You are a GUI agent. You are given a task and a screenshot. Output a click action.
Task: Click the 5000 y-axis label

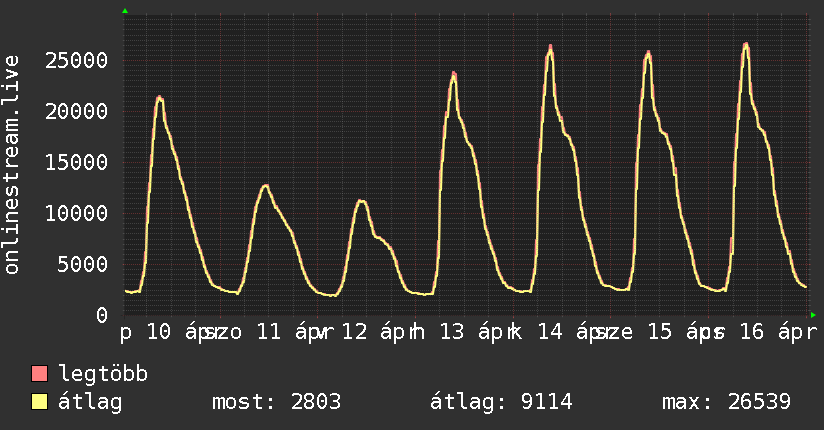click(83, 264)
